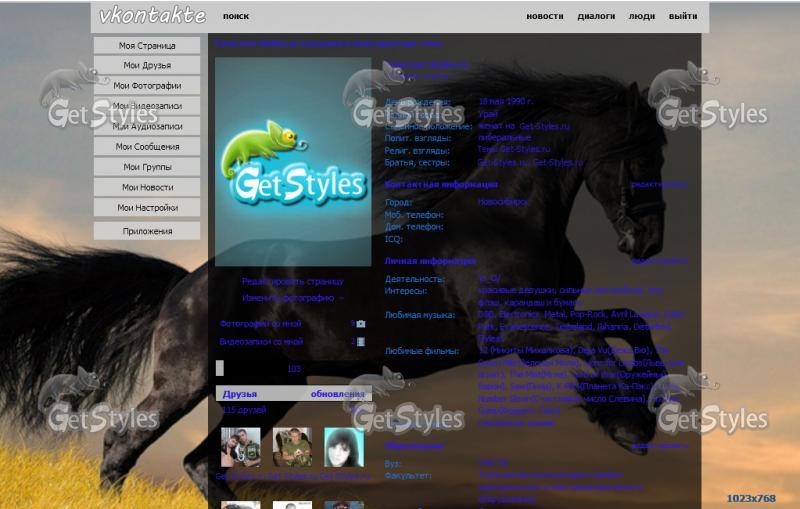
Task: Open Мои Настройки
Action: click(x=147, y=208)
